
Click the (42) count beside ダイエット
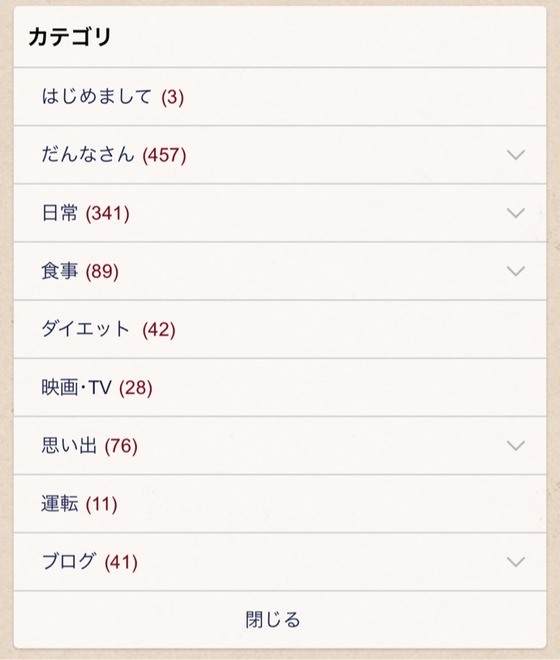(x=159, y=330)
